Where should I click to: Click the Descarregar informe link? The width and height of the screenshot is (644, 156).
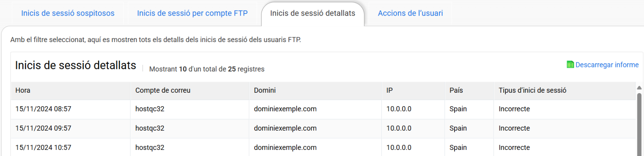pos(607,65)
